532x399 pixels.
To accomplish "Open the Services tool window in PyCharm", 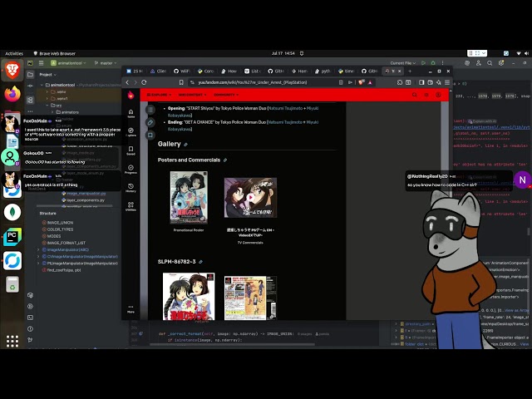I will (x=30, y=306).
